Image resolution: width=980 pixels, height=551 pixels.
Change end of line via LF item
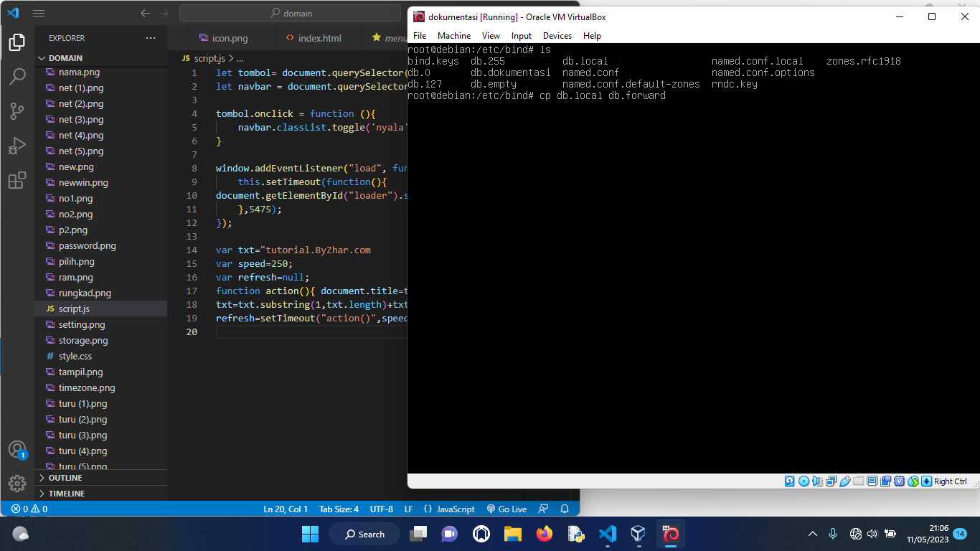[408, 509]
